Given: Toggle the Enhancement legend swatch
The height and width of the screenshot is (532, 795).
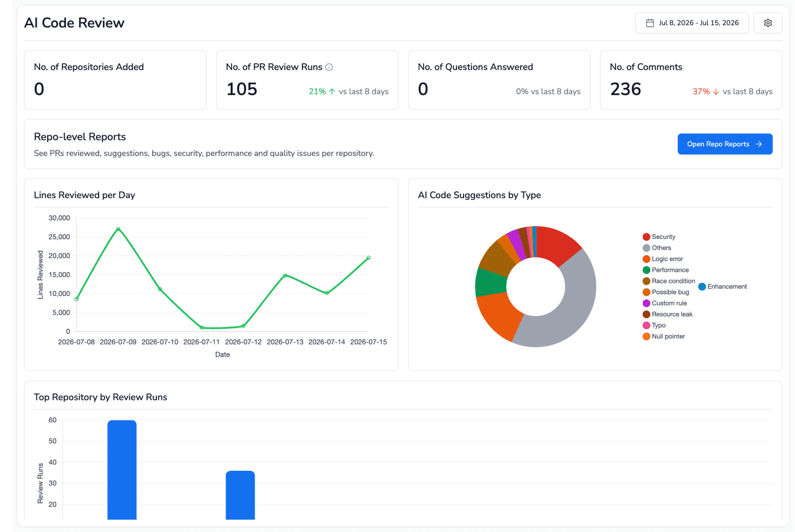Looking at the screenshot, I should pyautogui.click(x=702, y=287).
